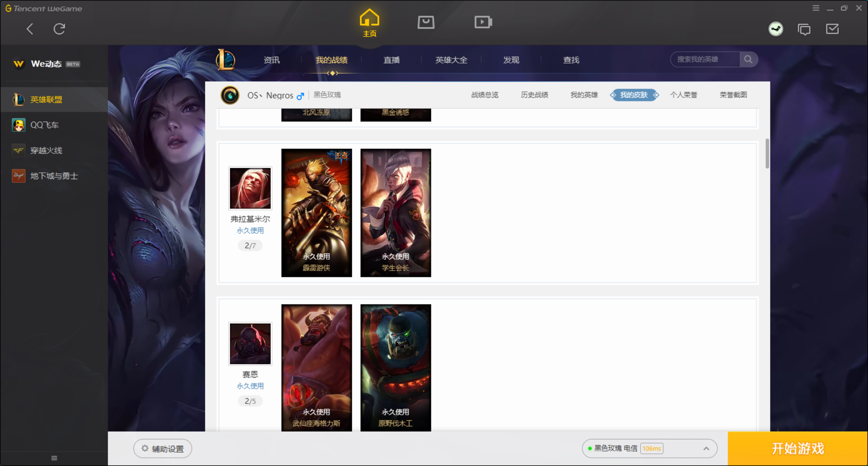Click the 106ms ping badge
This screenshot has height=466, width=868.
[651, 448]
